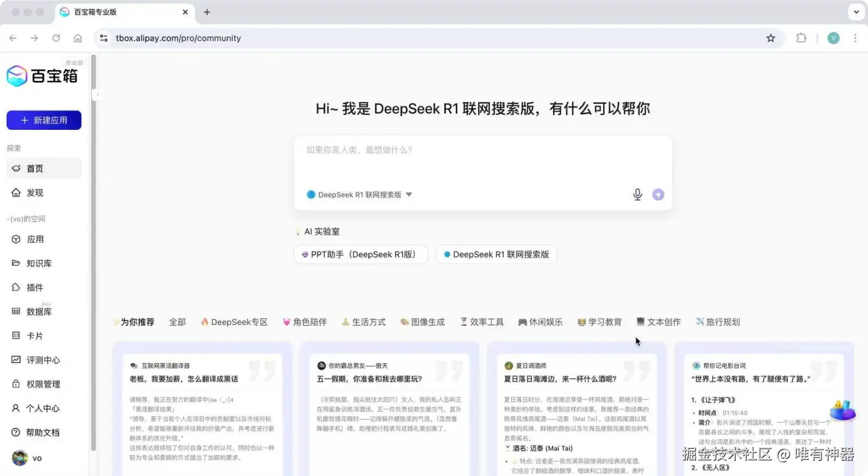Collapse the sidebar with the left chevron
Viewport: 868px width, 476px height.
97,94
